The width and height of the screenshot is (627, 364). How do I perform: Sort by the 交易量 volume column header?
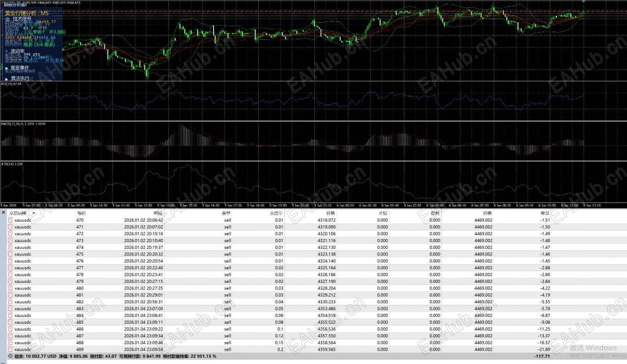(x=276, y=213)
